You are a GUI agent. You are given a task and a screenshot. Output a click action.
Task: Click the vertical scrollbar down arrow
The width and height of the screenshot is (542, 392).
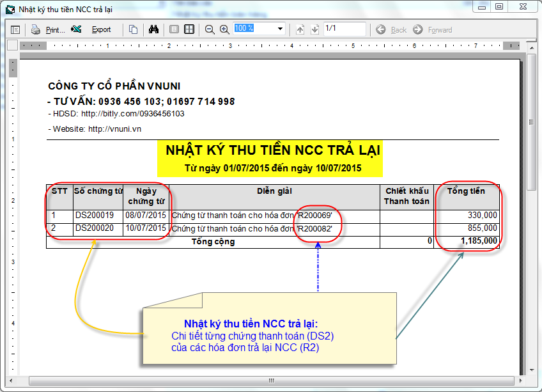[532, 370]
